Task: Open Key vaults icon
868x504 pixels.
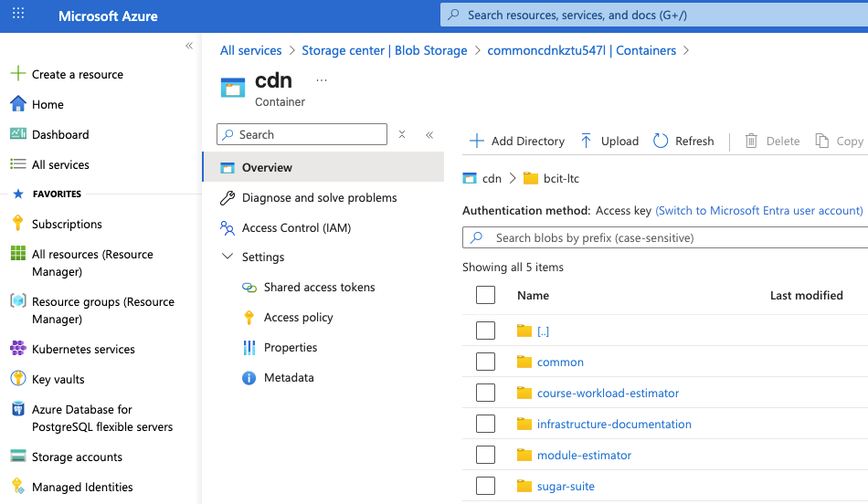Action: point(18,378)
